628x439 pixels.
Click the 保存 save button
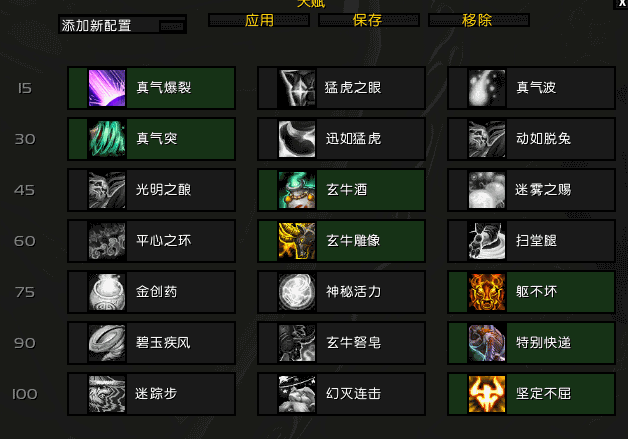369,20
